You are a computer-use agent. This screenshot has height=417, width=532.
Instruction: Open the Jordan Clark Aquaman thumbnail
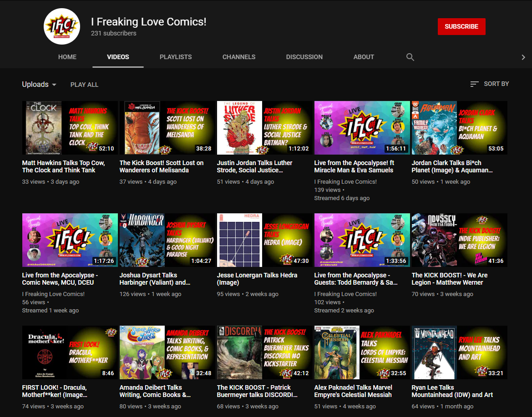(459, 128)
